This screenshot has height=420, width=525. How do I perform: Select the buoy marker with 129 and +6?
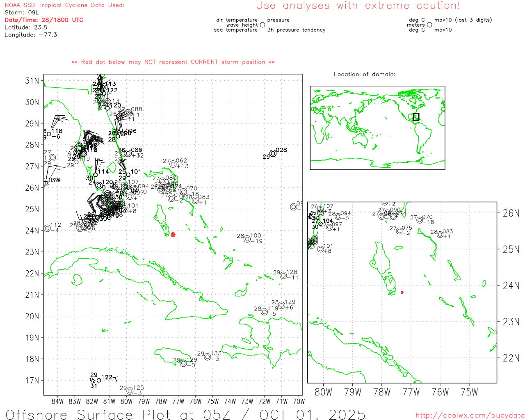(282, 305)
